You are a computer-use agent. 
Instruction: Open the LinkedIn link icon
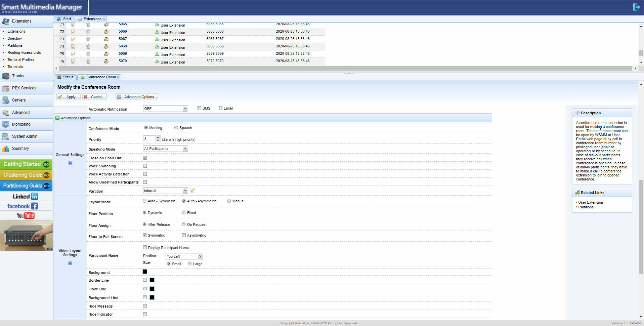point(26,196)
